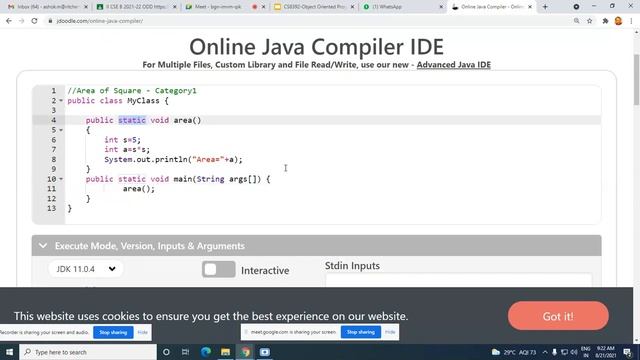Viewport: 640px width, 360px height.
Task: Stop sharing in the meet.google.com bar
Action: 361,332
